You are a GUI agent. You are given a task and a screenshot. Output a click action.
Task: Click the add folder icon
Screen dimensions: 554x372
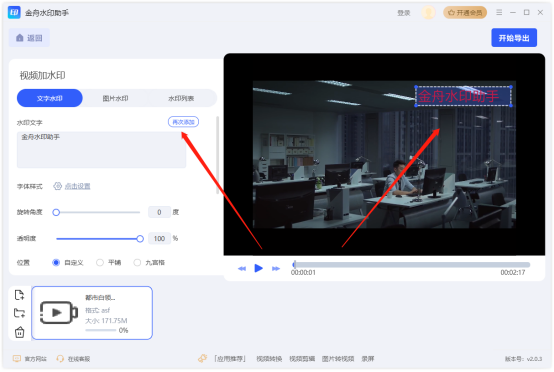click(x=19, y=313)
